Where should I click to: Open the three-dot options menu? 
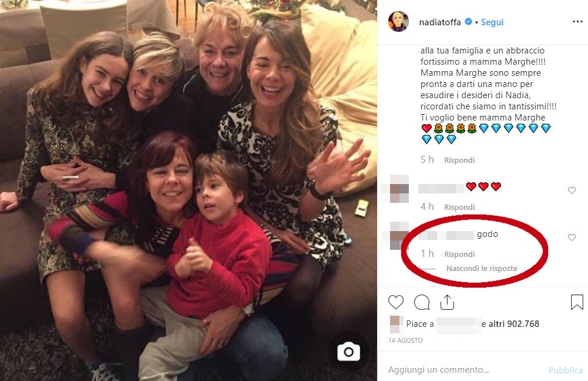tap(577, 22)
